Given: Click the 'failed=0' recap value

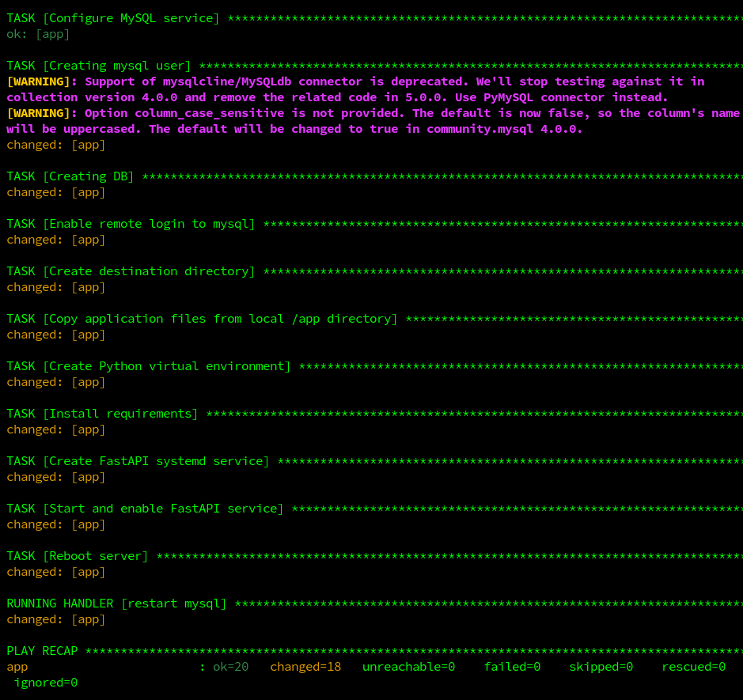Looking at the screenshot, I should [x=512, y=667].
